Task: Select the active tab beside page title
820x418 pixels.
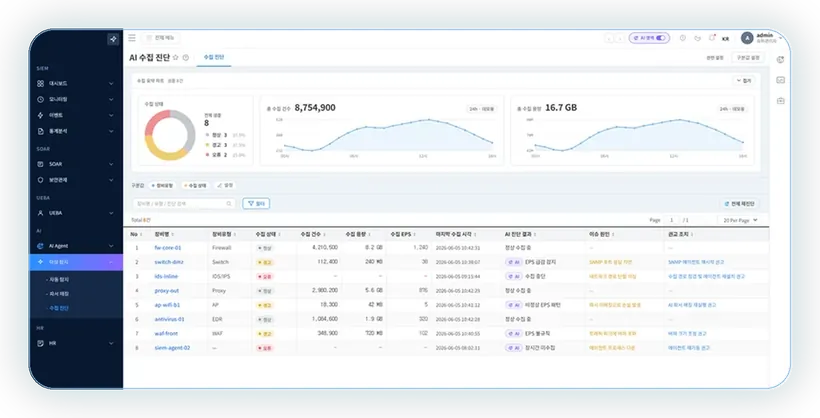Action: 213,57
